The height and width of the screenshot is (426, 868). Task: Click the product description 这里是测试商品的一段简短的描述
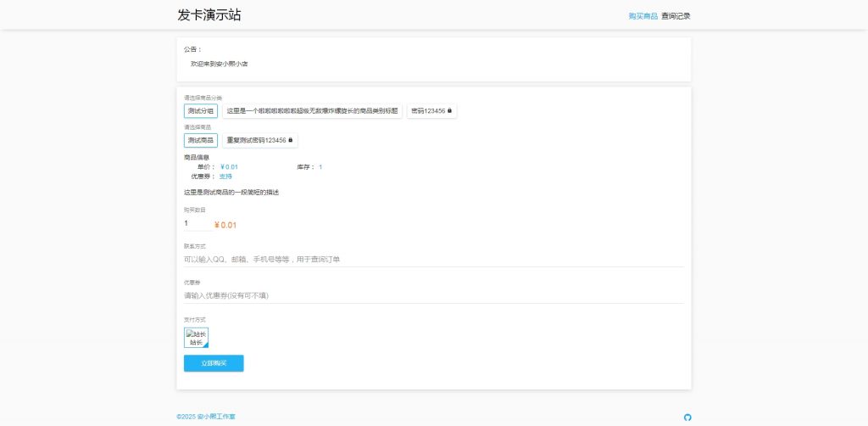[231, 193]
